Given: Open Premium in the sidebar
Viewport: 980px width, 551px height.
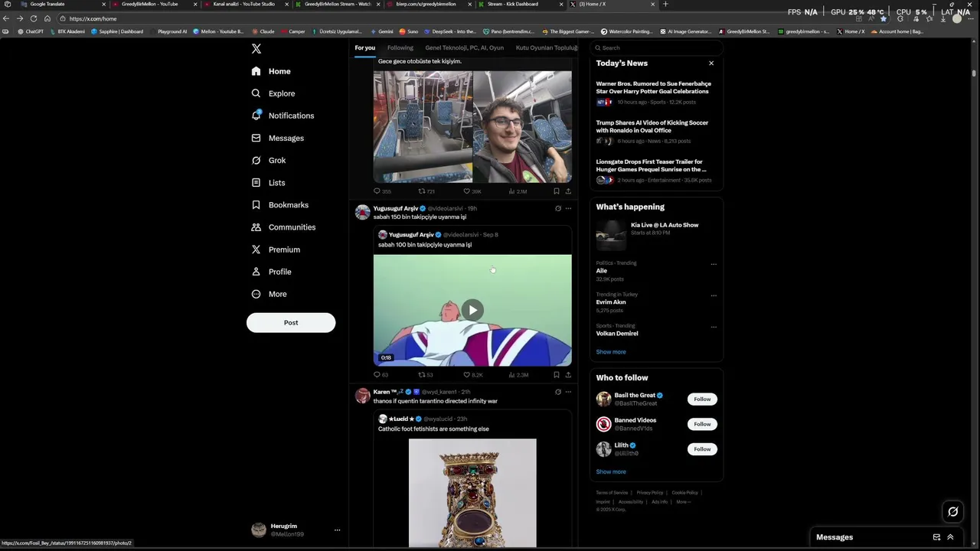Looking at the screenshot, I should coord(276,249).
